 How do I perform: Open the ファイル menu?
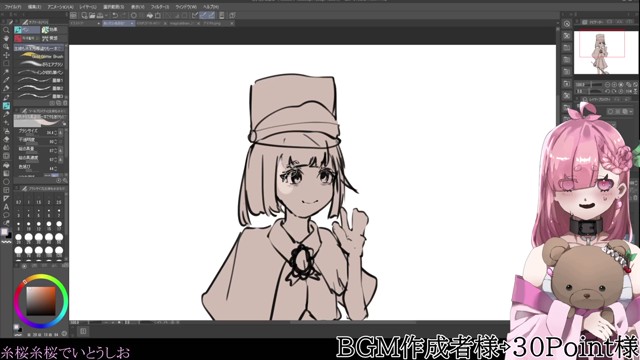click(13, 7)
